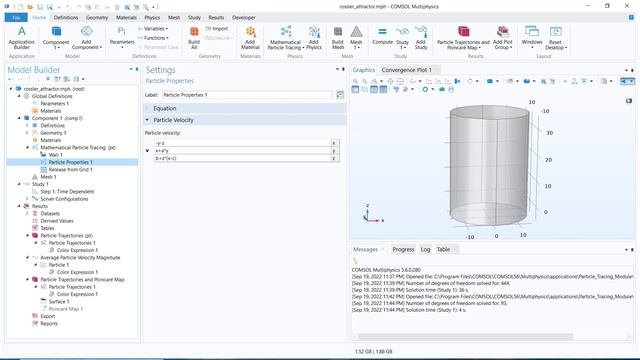640x360 pixels.
Task: Collapse the Global Definitions node
Action: [19, 96]
